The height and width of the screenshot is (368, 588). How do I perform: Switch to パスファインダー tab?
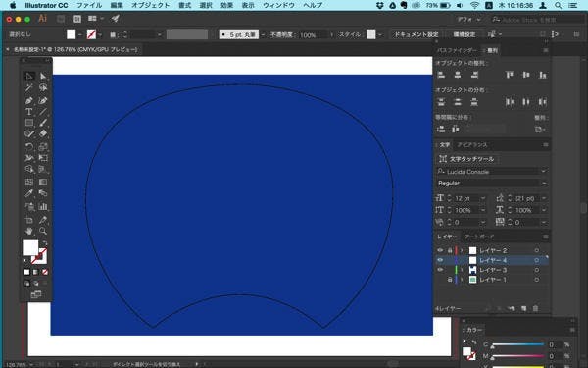(458, 50)
